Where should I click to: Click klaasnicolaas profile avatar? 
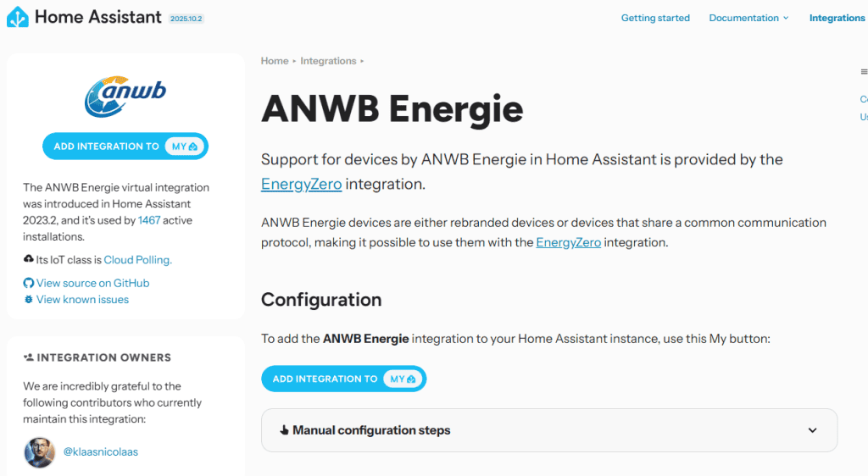40,452
